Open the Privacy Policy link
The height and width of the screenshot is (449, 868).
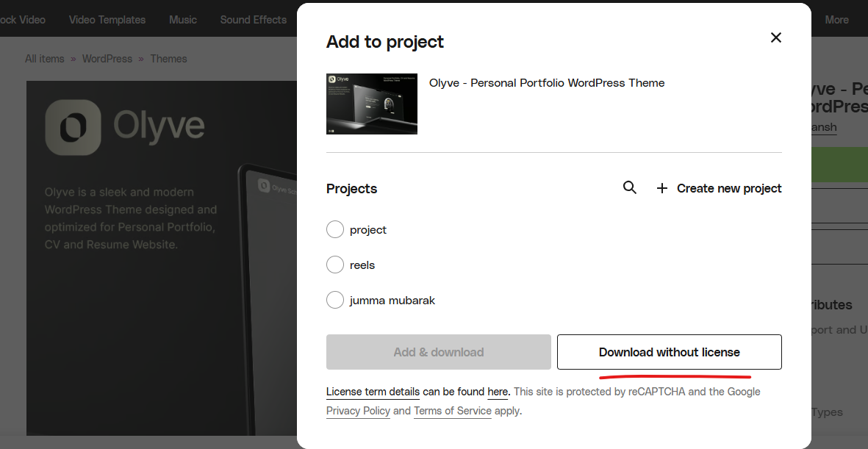358,411
